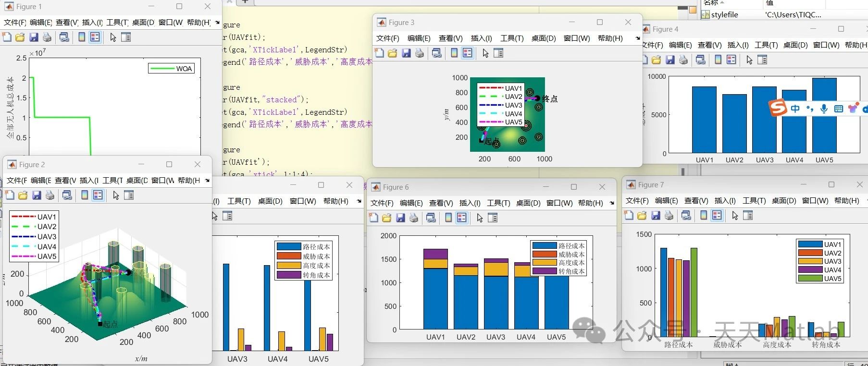Screen dimensions: 868x366
Task: Open 编辑(E) menu in Figure 4
Action: [x=681, y=45]
